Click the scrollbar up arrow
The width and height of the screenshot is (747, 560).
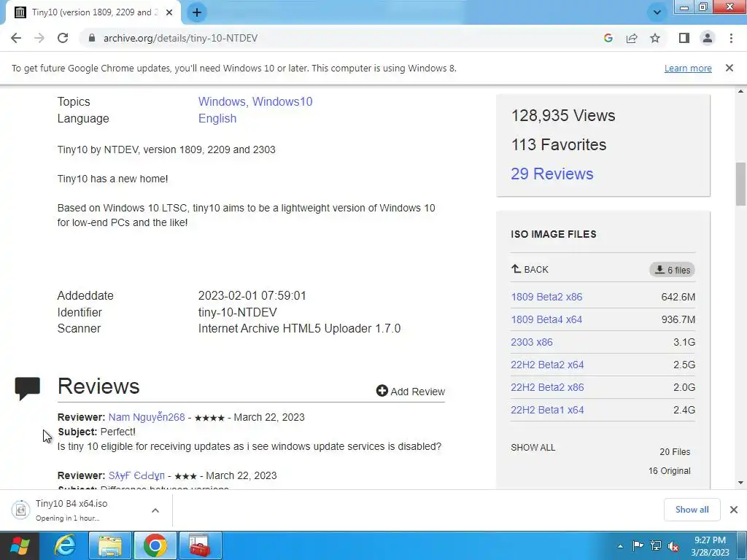point(740,91)
